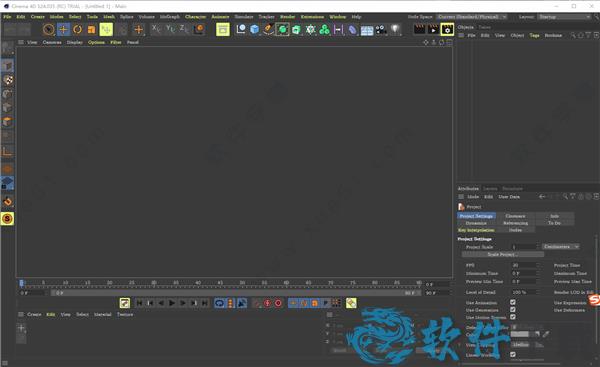Open the Render menu
The height and width of the screenshot is (367, 600).
tap(287, 17)
